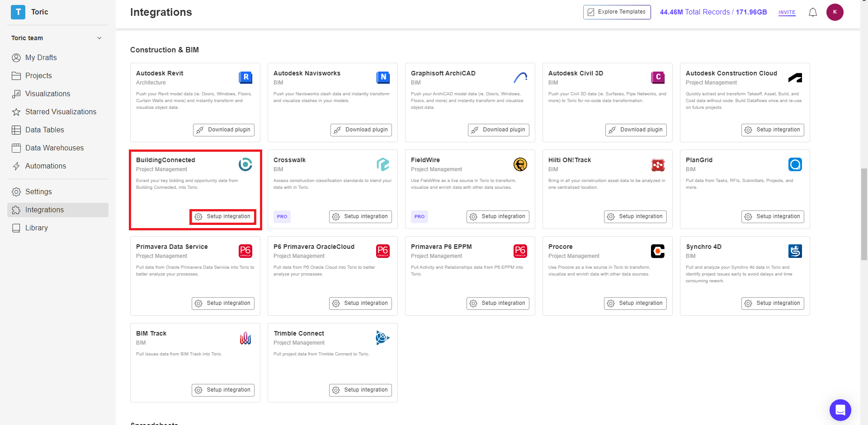Open the notifications bell
This screenshot has height=425, width=868.
tap(813, 12)
